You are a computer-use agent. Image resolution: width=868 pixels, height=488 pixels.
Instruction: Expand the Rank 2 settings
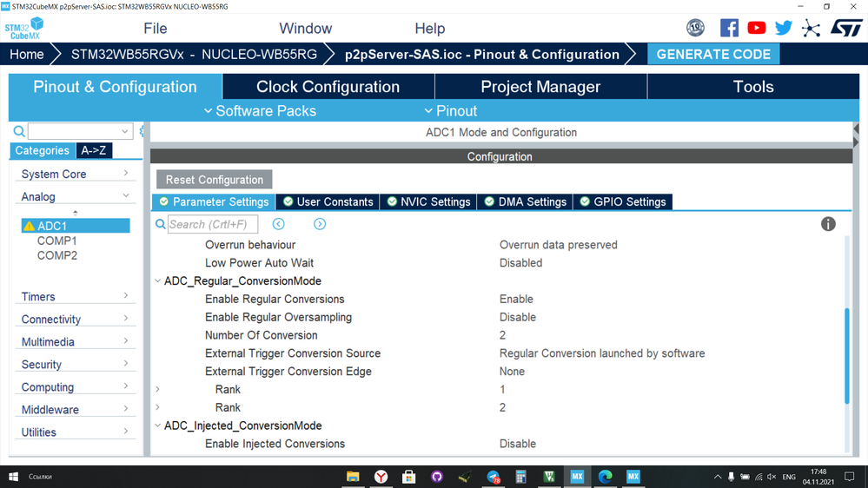[x=158, y=408]
